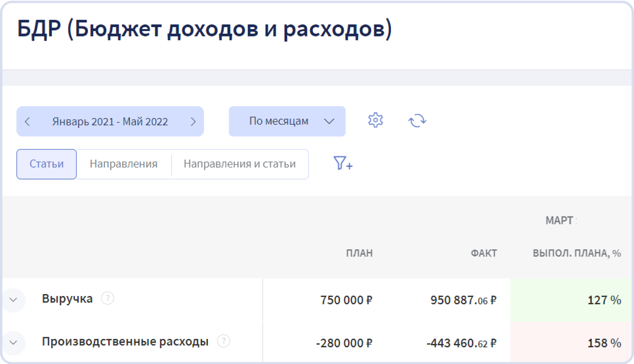The width and height of the screenshot is (634, 364).
Task: Select the 950 887.06 ₽ fact cell
Action: coord(464,300)
